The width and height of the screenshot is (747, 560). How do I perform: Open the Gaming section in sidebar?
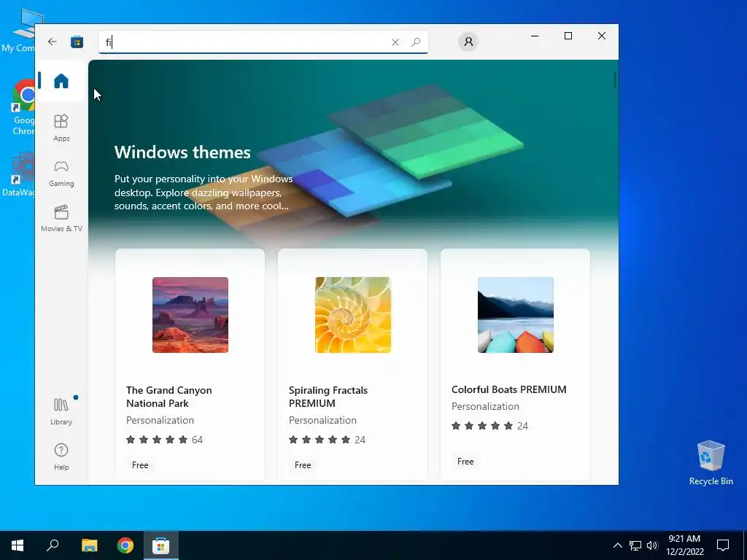61,174
